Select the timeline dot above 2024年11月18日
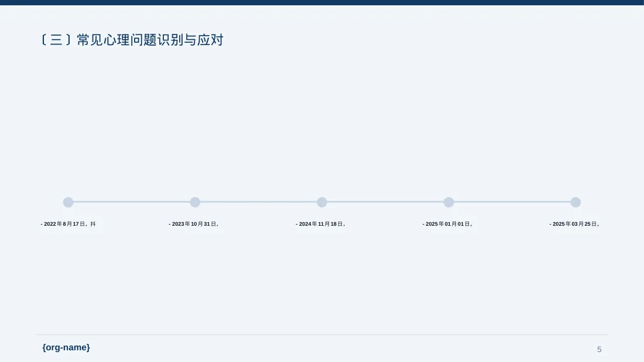Viewport: 644px width, 362px height. click(322, 202)
